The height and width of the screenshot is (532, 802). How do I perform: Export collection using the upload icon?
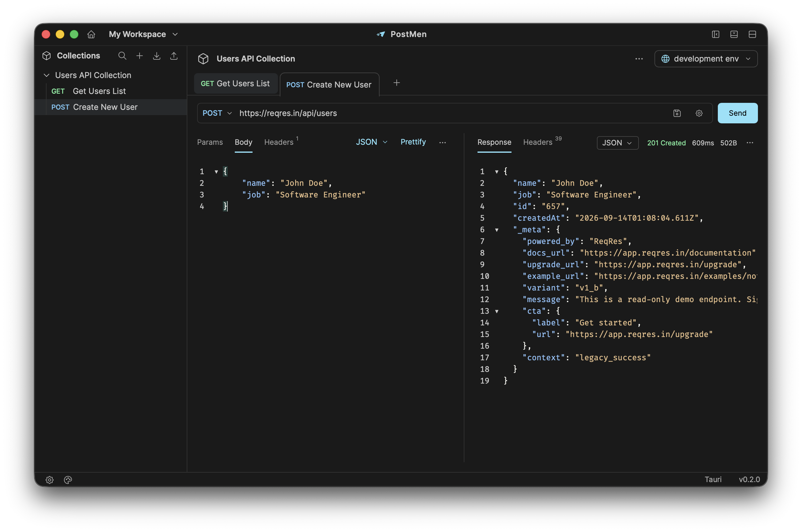[174, 56]
